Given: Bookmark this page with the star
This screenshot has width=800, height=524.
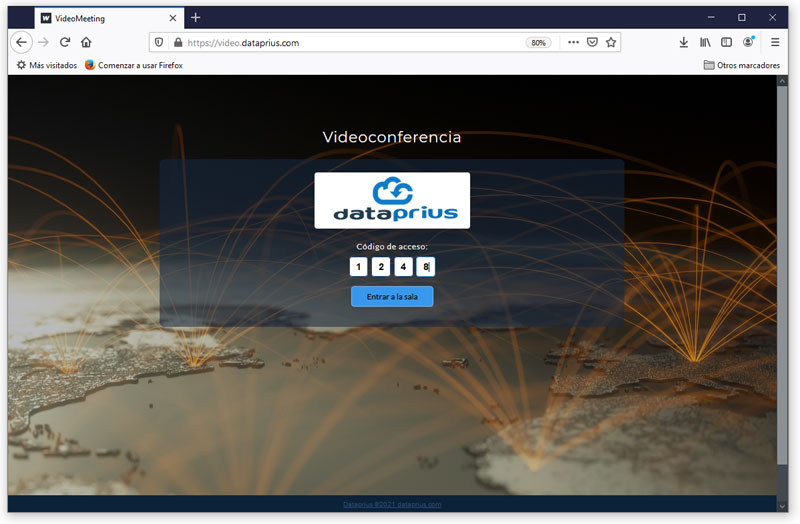Looking at the screenshot, I should coord(611,42).
